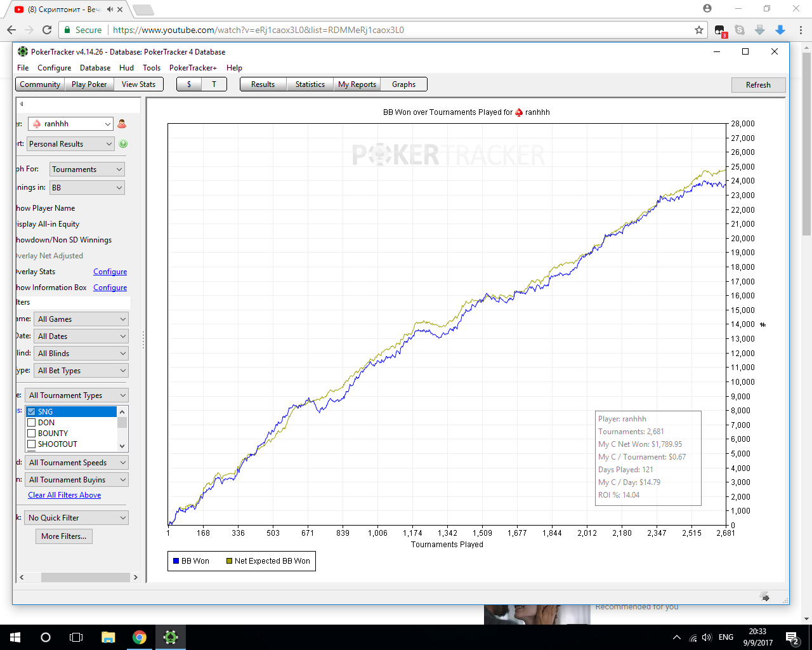Open File Explorer from the taskbar
The width and height of the screenshot is (812, 650).
108,637
